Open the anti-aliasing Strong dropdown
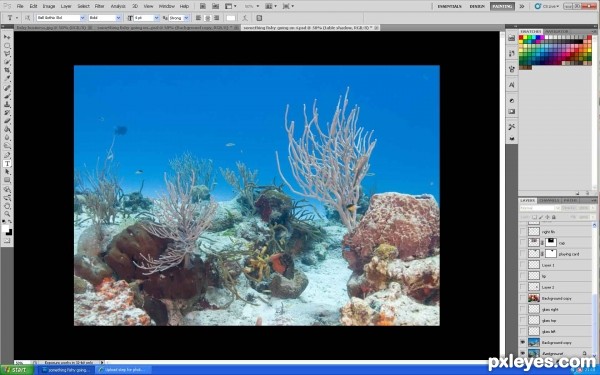Screen dimensions: 600x375 (186, 18)
